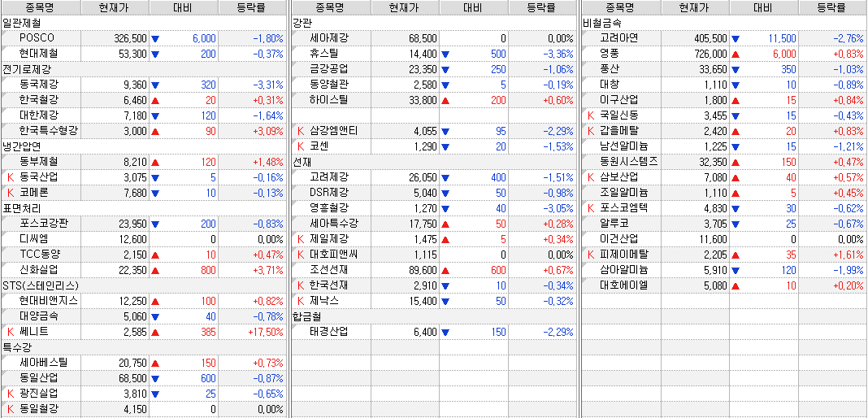Select 고려아연 in the 비철금속 group
Viewport: 868px width, 418px height.
coord(618,38)
